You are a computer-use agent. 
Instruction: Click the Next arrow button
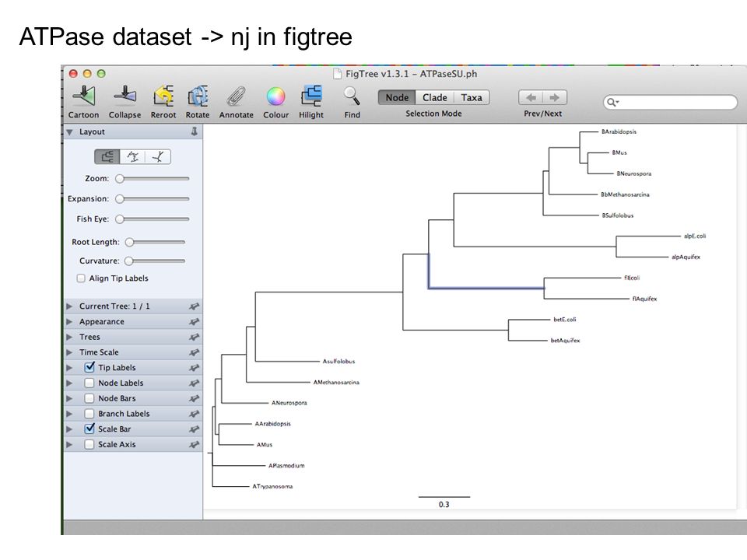coord(555,98)
